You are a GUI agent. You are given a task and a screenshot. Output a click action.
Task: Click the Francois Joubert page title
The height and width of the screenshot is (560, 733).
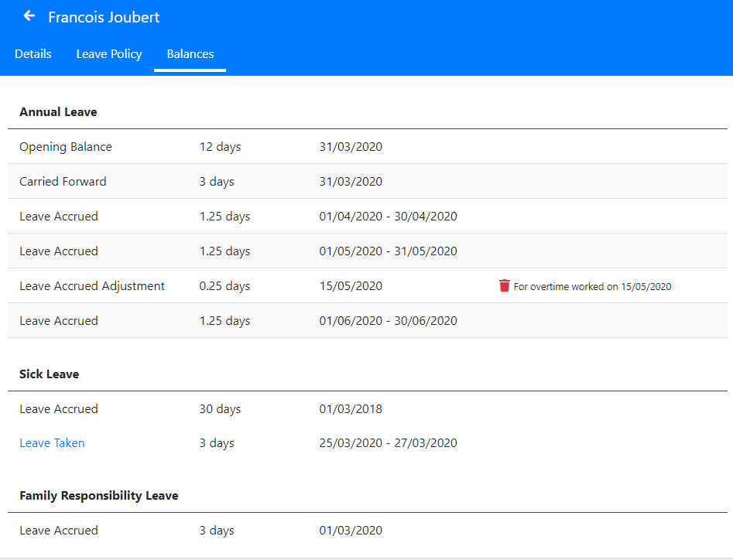tap(104, 17)
